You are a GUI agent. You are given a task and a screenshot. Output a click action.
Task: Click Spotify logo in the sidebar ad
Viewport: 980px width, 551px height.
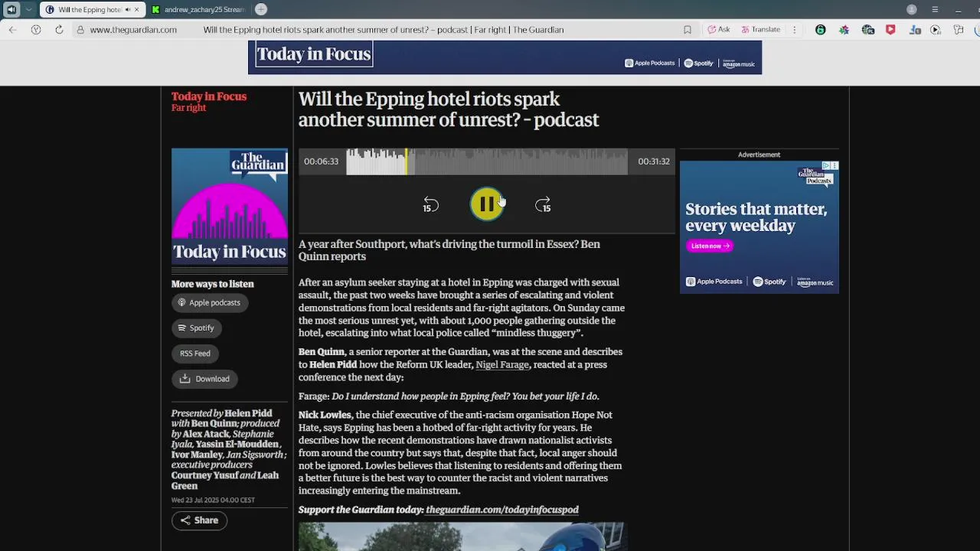pos(769,282)
